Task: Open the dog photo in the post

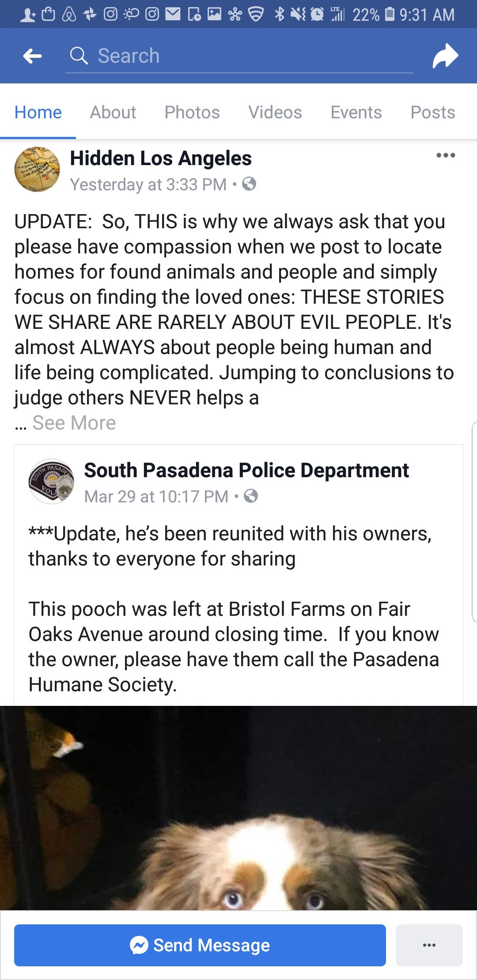Action: [238, 808]
